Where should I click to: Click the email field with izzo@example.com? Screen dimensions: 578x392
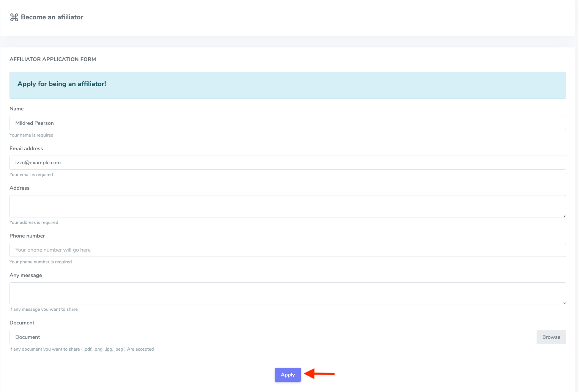coord(287,162)
